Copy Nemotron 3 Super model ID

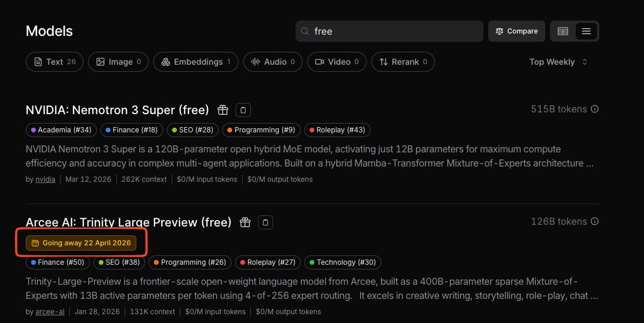click(243, 110)
